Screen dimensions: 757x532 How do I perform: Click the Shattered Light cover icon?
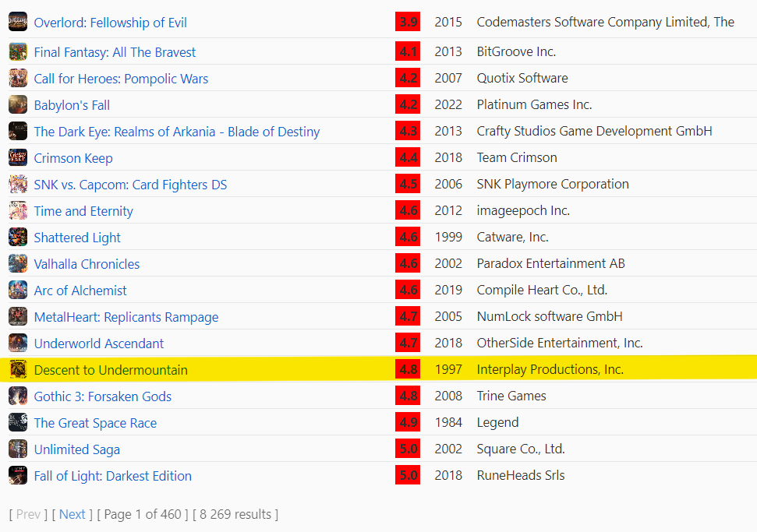tap(18, 238)
